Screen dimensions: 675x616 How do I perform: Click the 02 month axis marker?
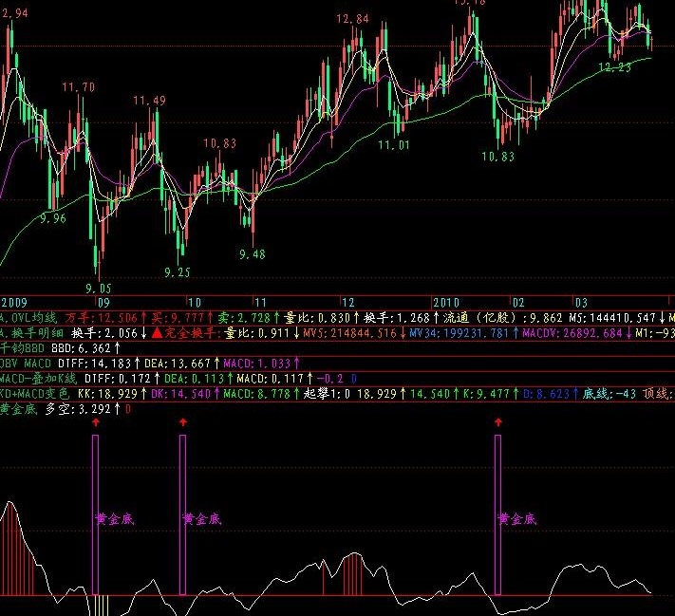[x=518, y=303]
